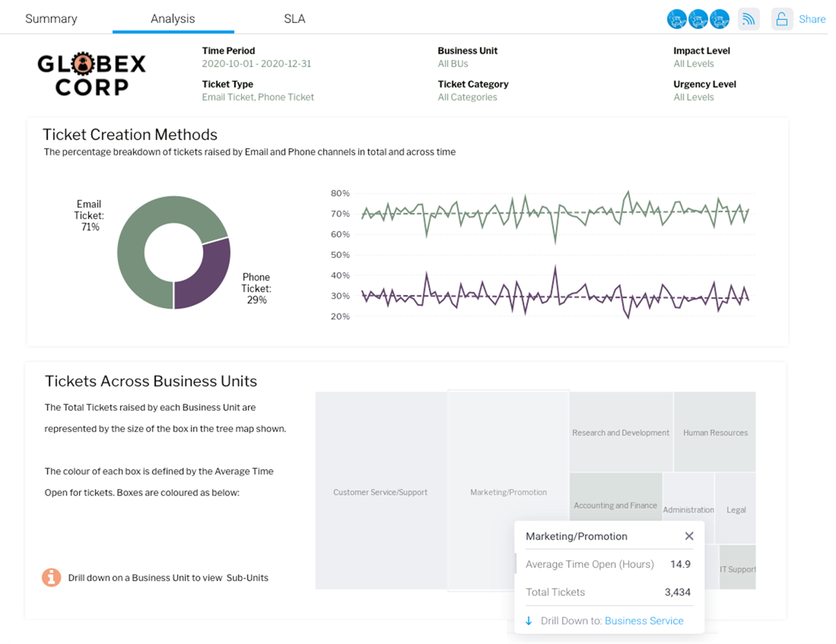Viewport: 836px width, 644px height.
Task: Click the middle blue user avatar
Action: click(x=698, y=19)
